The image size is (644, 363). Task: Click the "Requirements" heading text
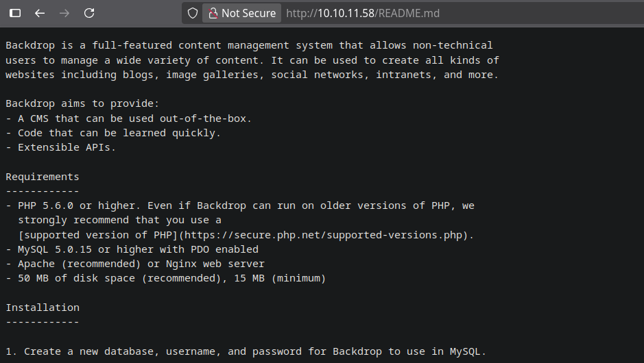tap(43, 177)
